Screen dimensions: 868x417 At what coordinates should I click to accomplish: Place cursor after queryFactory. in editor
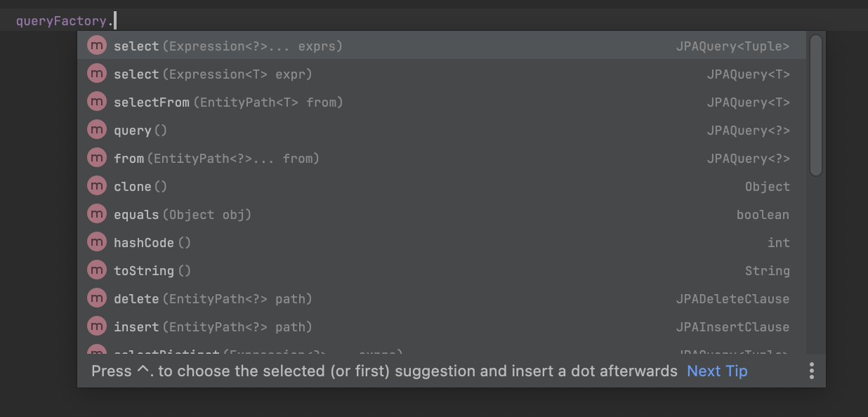(x=115, y=20)
